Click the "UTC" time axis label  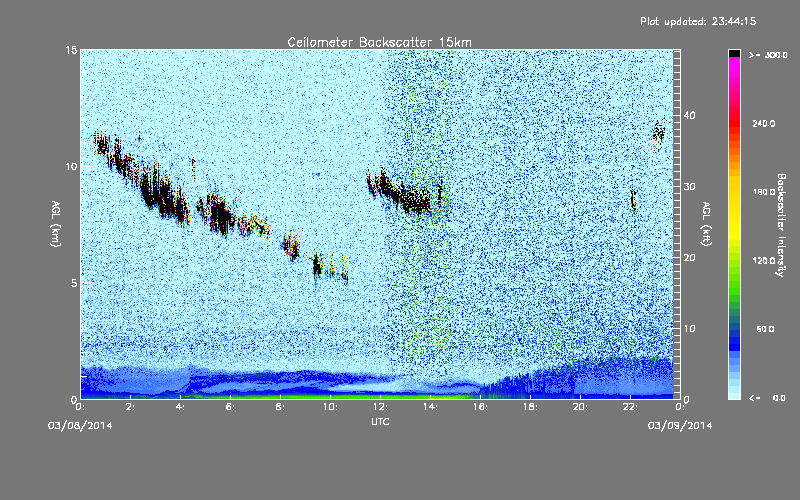pos(380,421)
